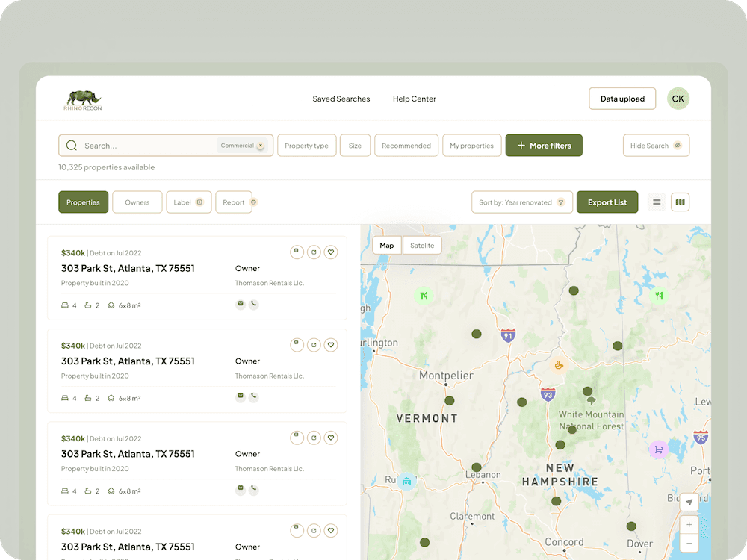This screenshot has height=560, width=747.
Task: Open first property card share icon
Action: point(314,252)
